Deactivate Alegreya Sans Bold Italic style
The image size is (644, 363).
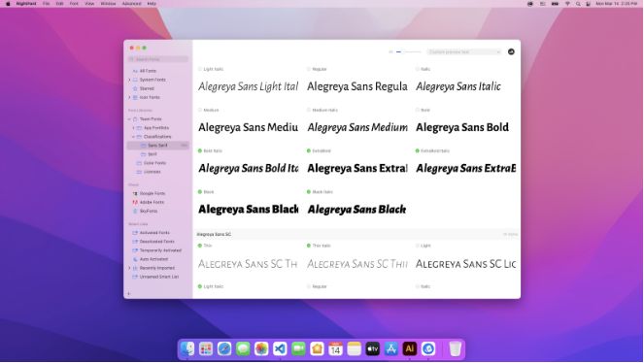(200, 151)
